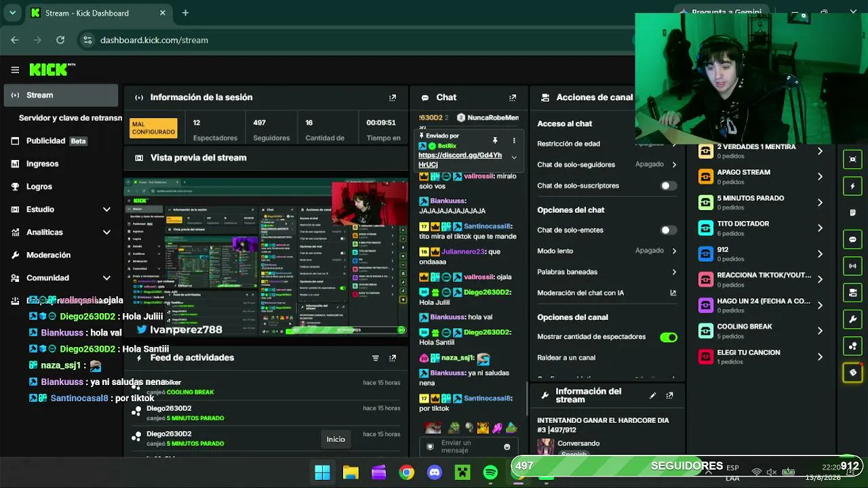868x488 pixels.
Task: Open Discord from the taskbar
Action: (435, 472)
